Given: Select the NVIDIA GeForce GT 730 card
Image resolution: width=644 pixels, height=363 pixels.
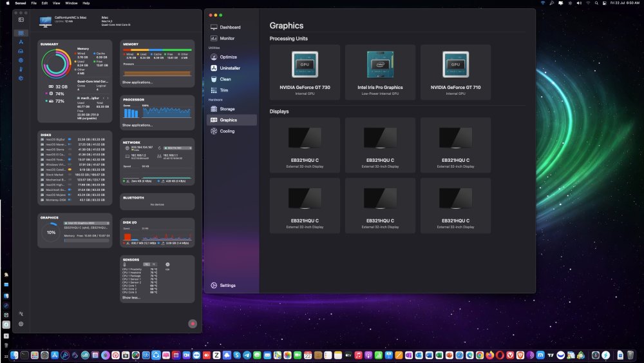Looking at the screenshot, I should [x=305, y=72].
